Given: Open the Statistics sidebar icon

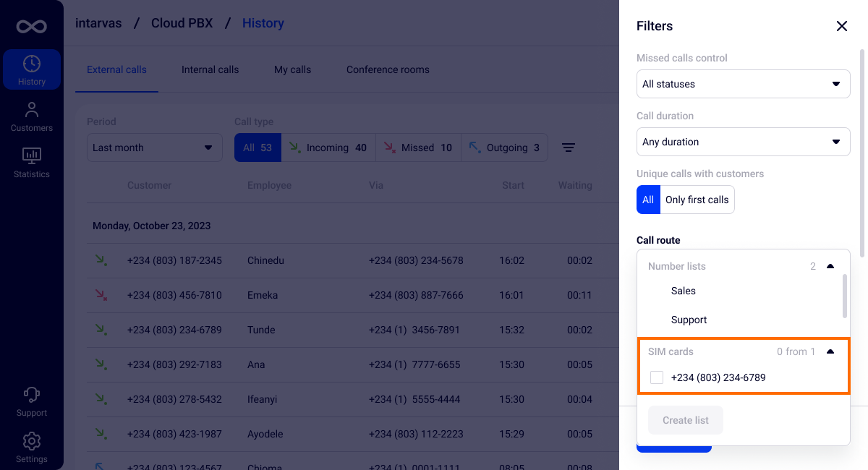Looking at the screenshot, I should (x=32, y=163).
